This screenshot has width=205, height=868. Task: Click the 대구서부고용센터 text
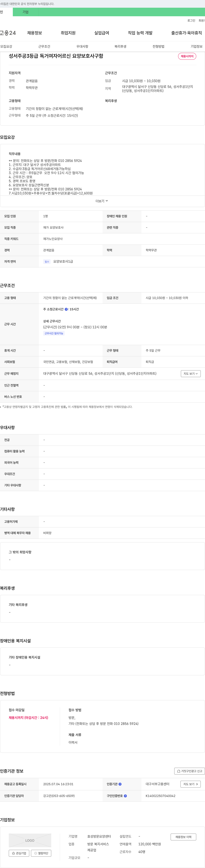click(x=158, y=784)
